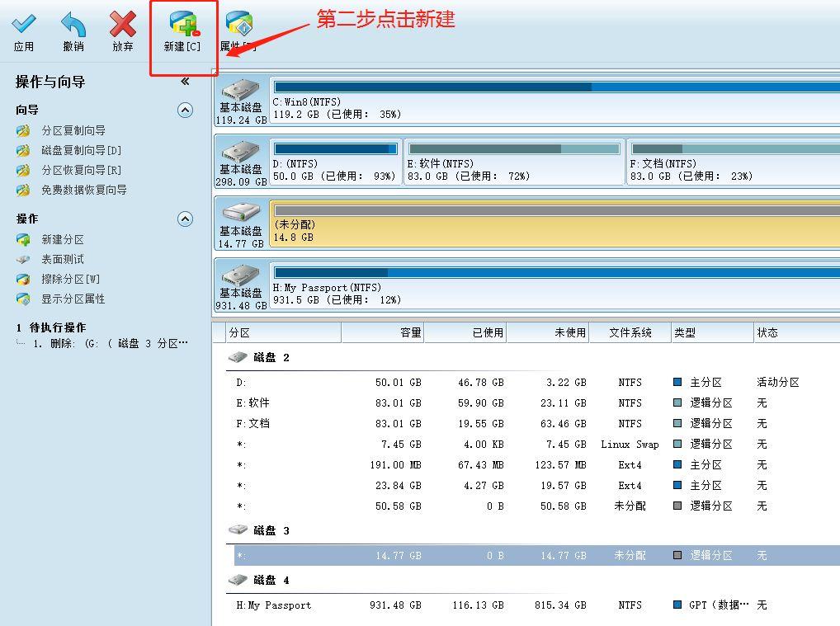Select the Ext4 23.84 GB row
840x626 pixels.
coord(537,486)
